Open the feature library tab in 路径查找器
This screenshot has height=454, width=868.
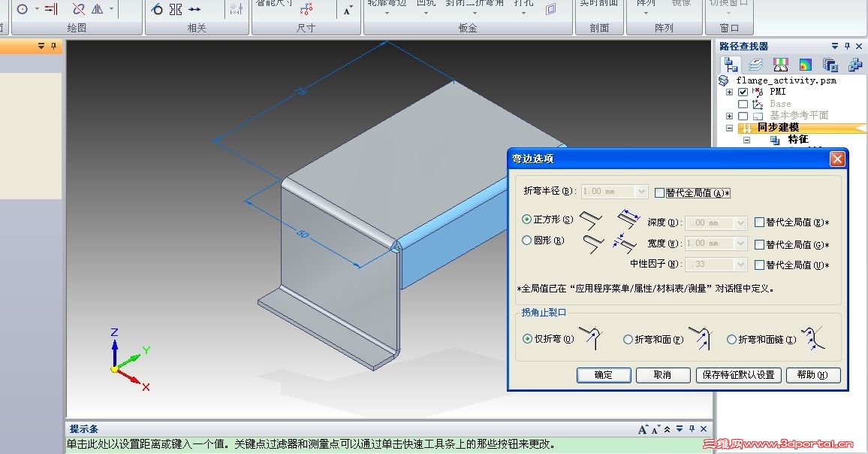[830, 65]
